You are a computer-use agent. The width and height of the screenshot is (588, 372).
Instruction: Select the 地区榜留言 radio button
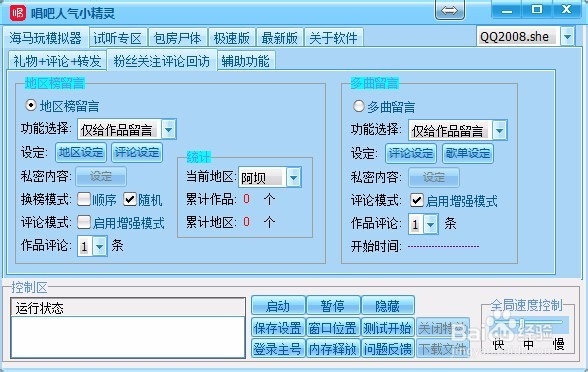coord(30,105)
